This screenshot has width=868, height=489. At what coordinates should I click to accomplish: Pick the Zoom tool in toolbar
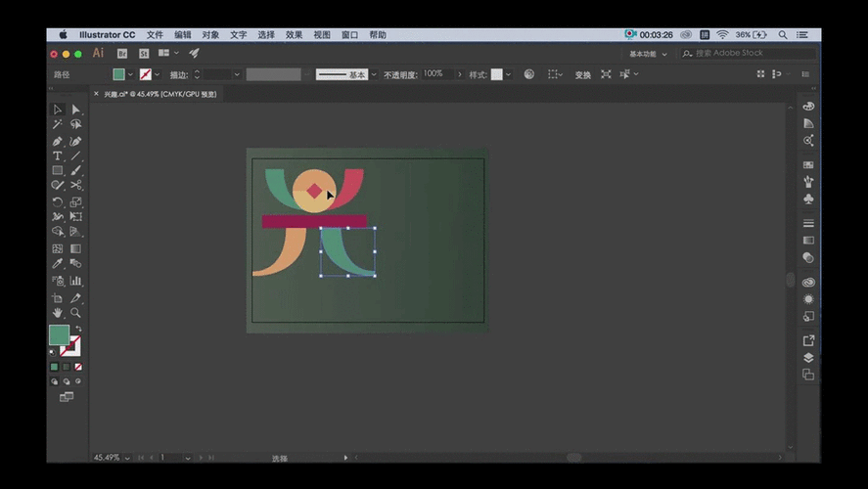tap(75, 313)
